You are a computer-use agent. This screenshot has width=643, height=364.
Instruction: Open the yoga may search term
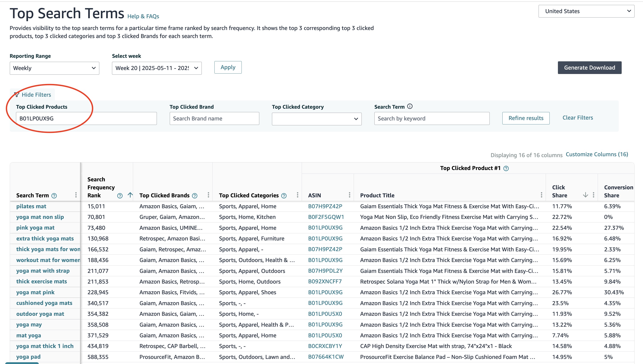[x=29, y=325]
